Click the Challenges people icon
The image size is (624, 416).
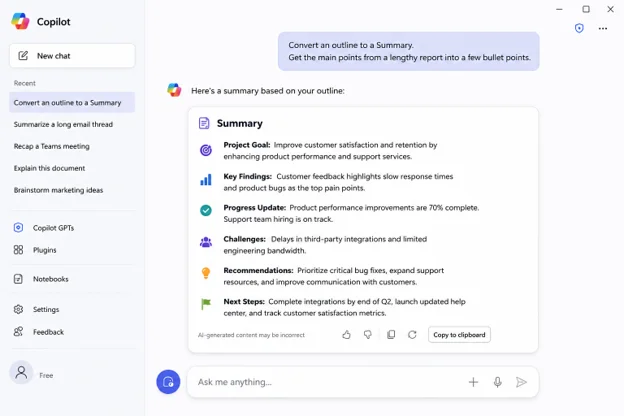click(206, 242)
